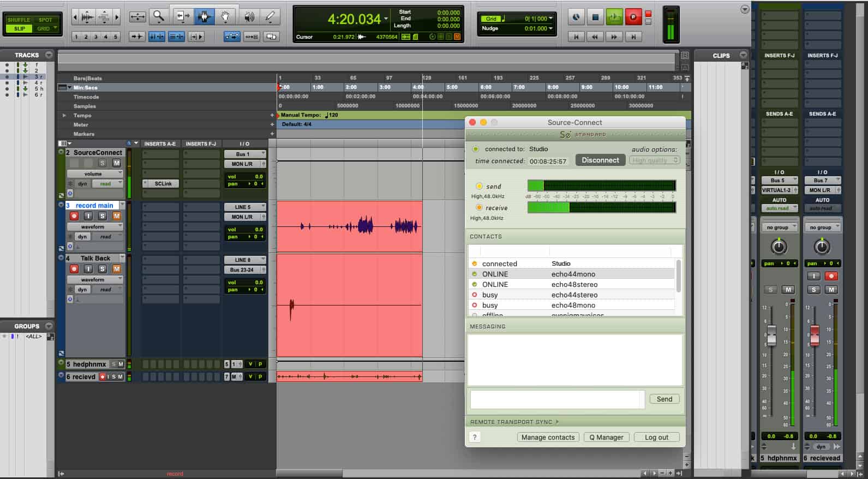Toggle Link Track and Edit Selection

coord(176,37)
